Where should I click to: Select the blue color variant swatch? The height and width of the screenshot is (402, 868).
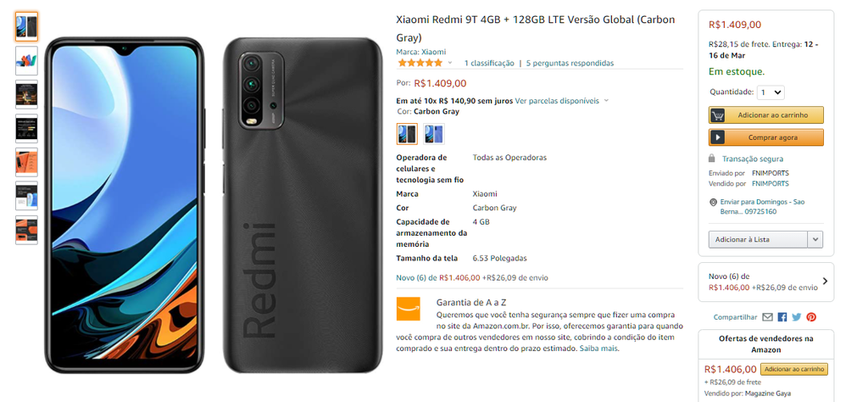(433, 134)
